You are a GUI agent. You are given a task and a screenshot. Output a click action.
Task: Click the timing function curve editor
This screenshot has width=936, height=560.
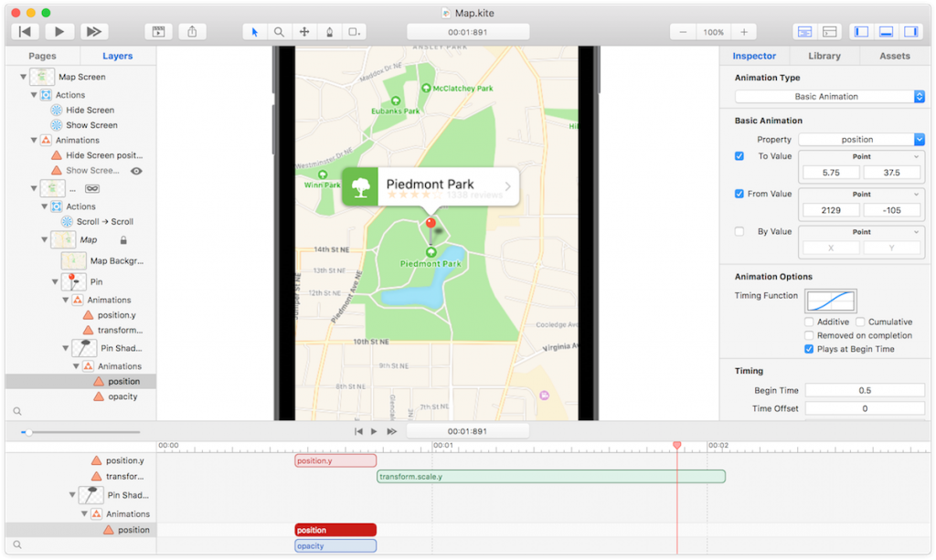833,300
